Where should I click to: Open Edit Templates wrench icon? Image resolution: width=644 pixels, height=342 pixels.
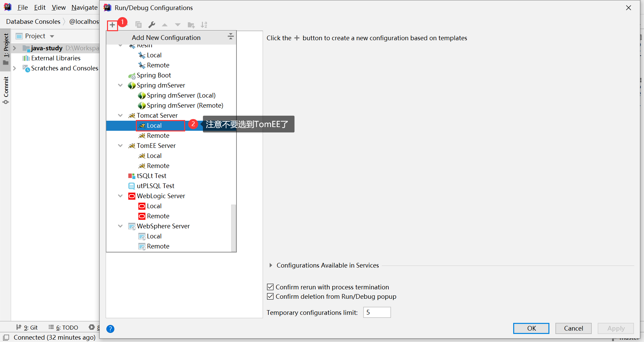(152, 25)
